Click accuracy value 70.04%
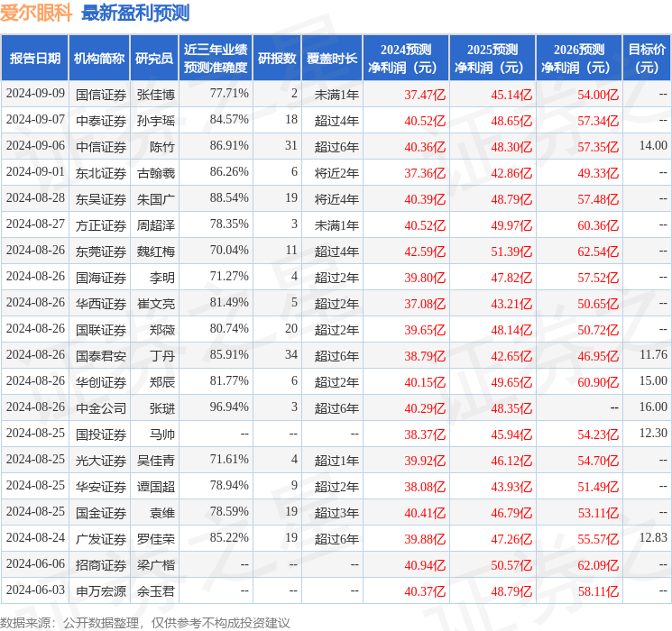Viewport: 672px width, 631px height. coord(229,250)
